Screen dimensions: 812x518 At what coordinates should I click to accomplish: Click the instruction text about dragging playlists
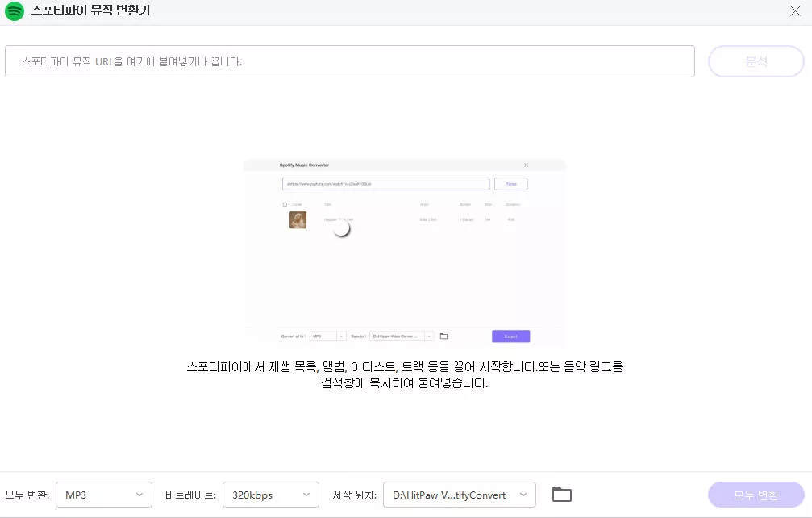(x=405, y=375)
